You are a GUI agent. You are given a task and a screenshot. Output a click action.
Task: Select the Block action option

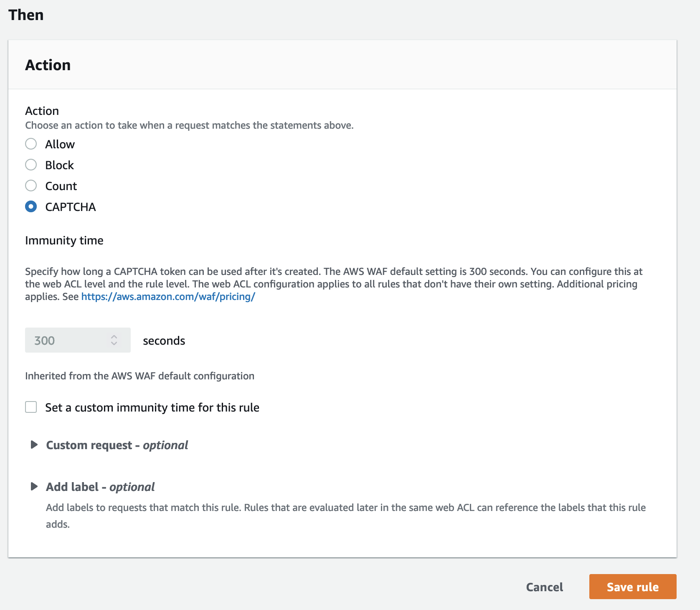[x=31, y=165]
